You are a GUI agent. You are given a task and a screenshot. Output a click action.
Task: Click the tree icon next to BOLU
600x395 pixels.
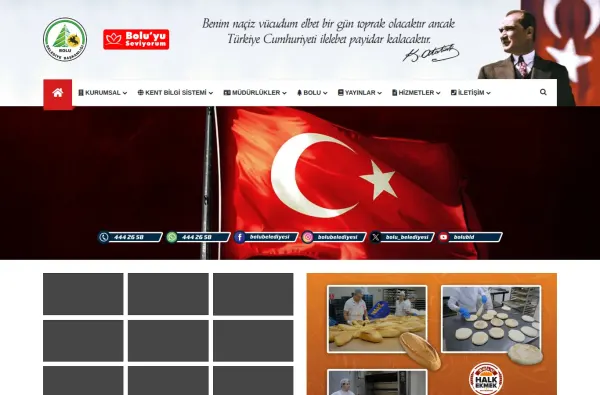pos(300,93)
